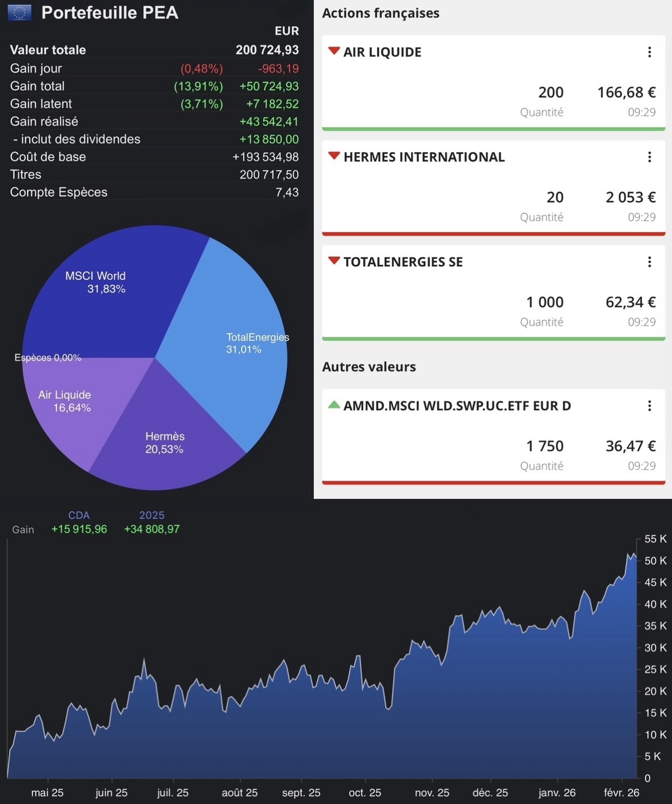Click the red down triangle beside TotalEnergies SE

pyautogui.click(x=334, y=261)
